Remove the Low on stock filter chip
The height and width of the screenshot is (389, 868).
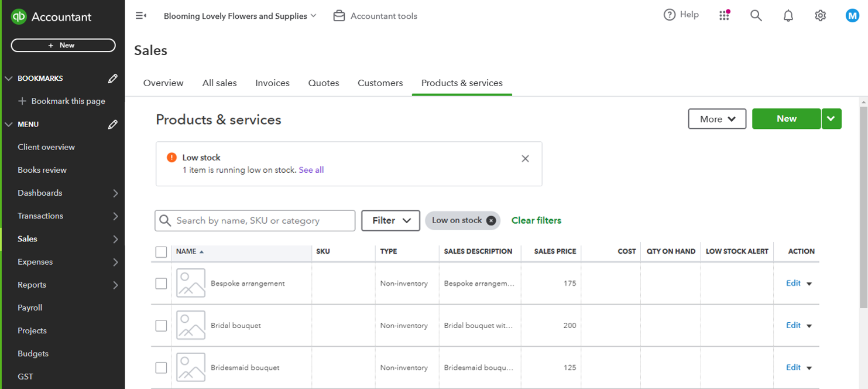tap(491, 221)
